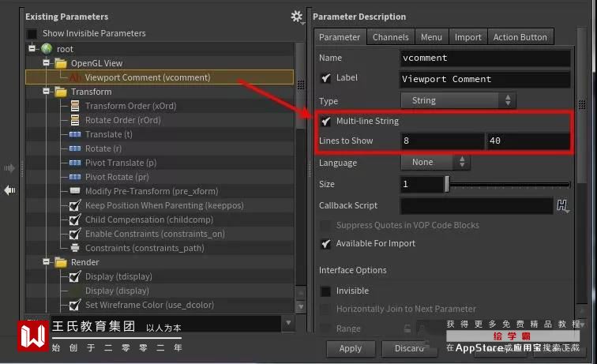The width and height of the screenshot is (597, 364).
Task: Click the Constraints path icon
Action: (75, 248)
